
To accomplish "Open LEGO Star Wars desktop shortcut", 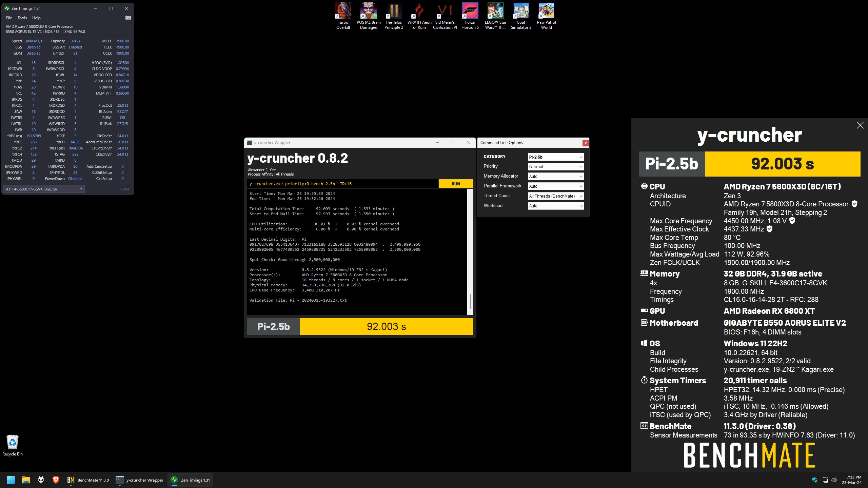I will tap(495, 16).
